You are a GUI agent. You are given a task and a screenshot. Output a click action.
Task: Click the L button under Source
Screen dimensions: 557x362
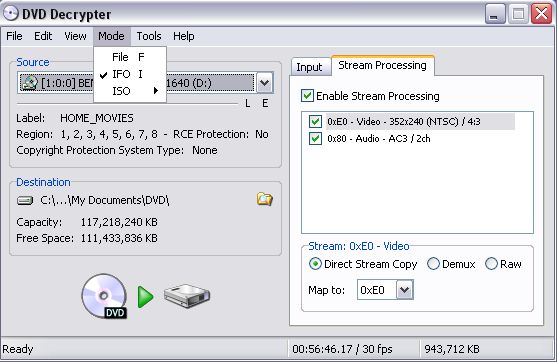click(x=248, y=103)
